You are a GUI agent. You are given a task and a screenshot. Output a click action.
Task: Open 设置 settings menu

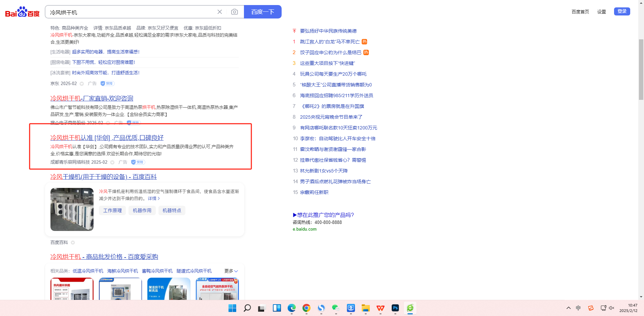602,12
